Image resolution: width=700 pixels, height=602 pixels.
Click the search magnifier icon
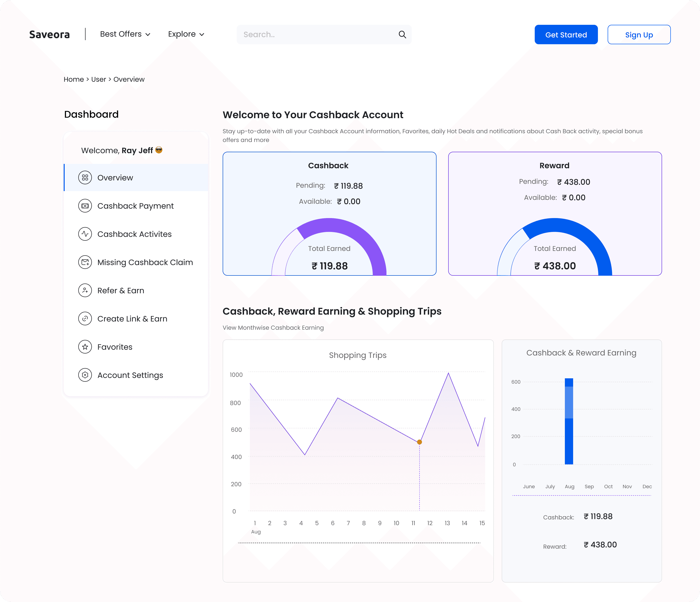coord(402,35)
